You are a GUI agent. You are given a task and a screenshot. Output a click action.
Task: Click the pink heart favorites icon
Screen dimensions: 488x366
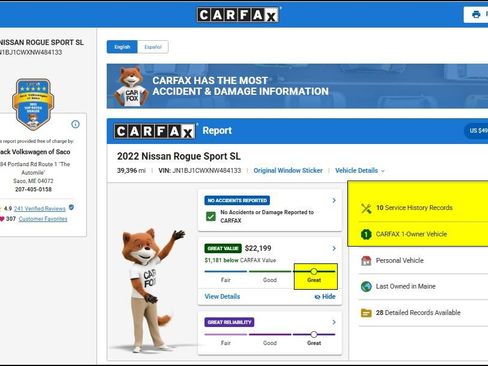pos(2,219)
